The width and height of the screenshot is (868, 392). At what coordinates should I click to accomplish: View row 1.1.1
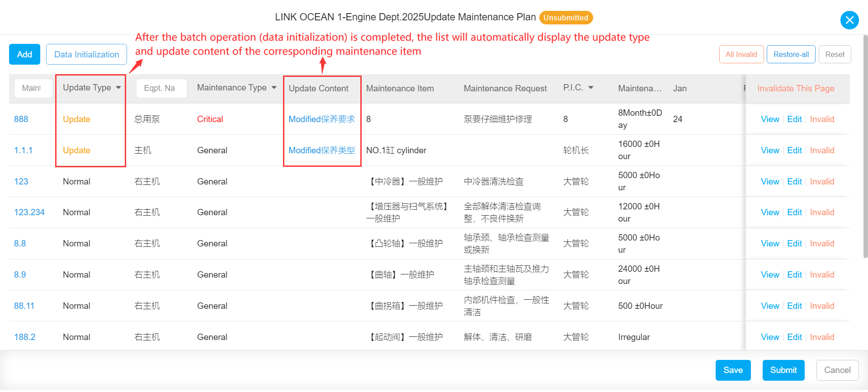770,151
